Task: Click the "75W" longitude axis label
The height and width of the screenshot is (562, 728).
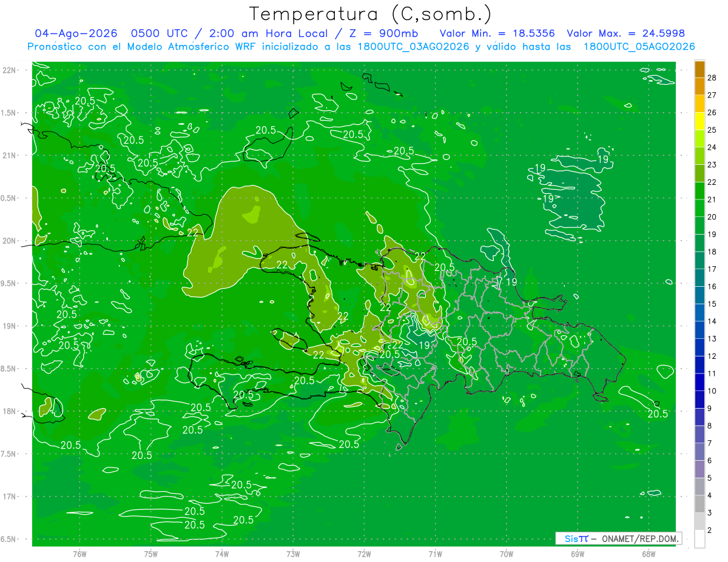Action: pyautogui.click(x=150, y=554)
